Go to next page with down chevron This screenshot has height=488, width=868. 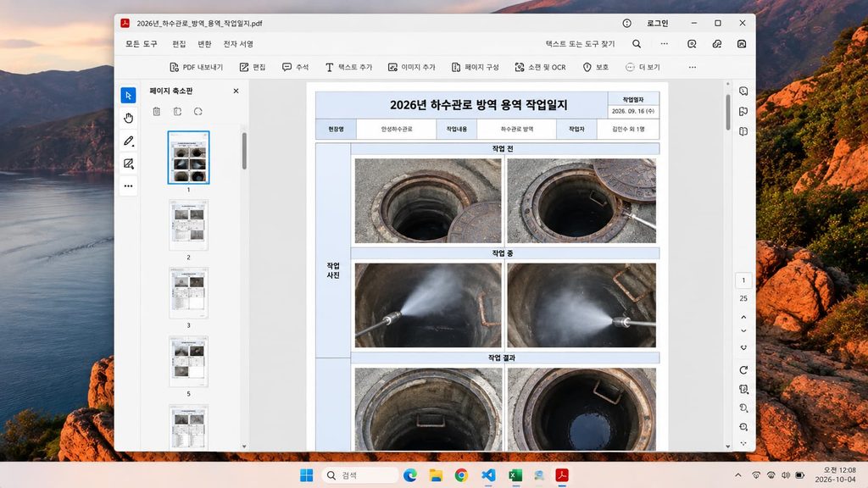coord(743,331)
